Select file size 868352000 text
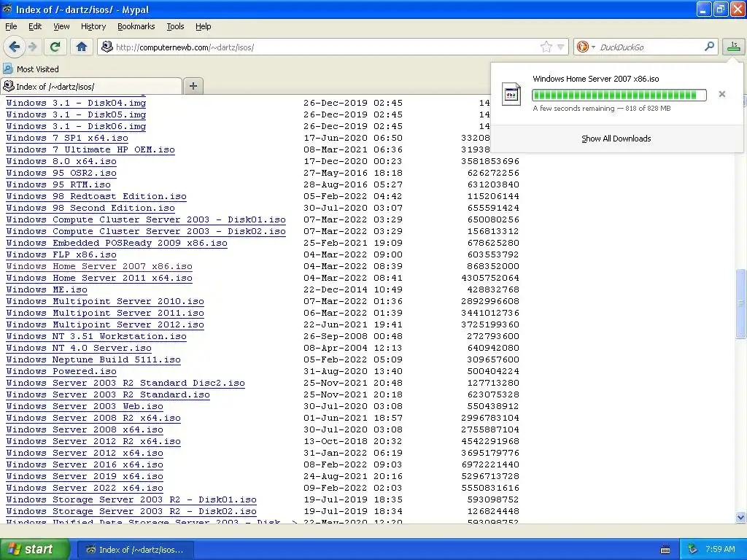The width and height of the screenshot is (747, 560). pos(493,266)
